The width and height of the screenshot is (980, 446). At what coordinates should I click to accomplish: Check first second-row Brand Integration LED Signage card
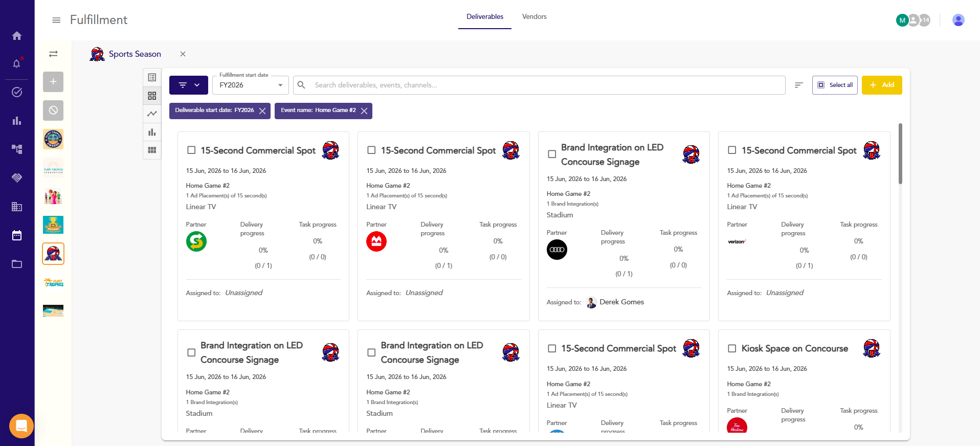click(x=191, y=352)
